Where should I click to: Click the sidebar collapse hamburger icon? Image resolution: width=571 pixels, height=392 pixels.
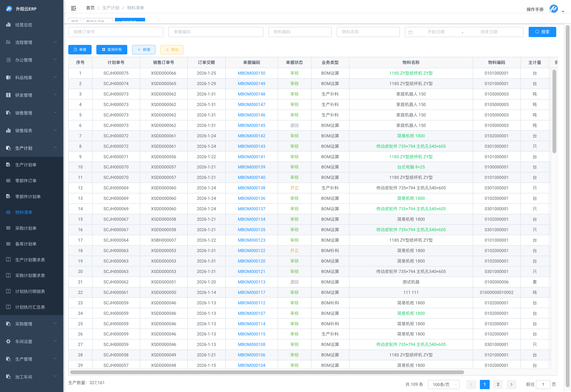(x=73, y=8)
